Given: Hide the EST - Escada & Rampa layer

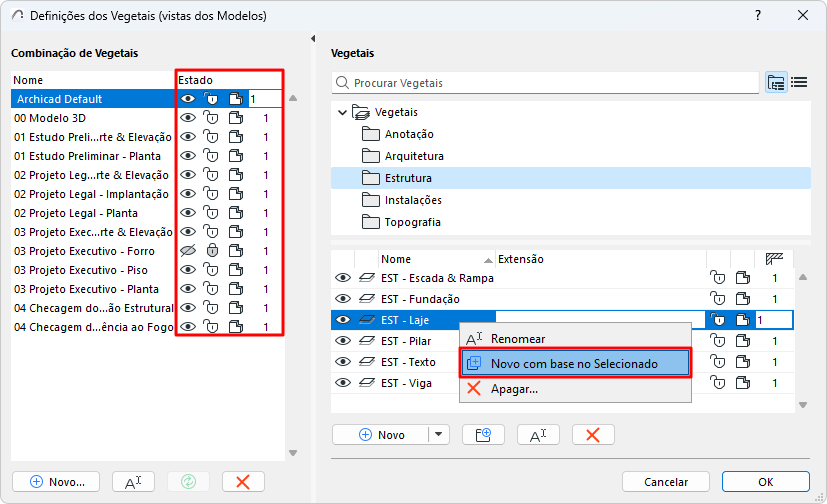Looking at the screenshot, I should click(343, 277).
